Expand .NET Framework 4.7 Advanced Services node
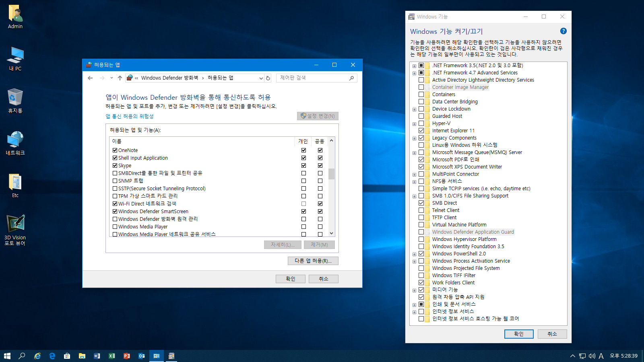The image size is (644, 362). coord(414,73)
